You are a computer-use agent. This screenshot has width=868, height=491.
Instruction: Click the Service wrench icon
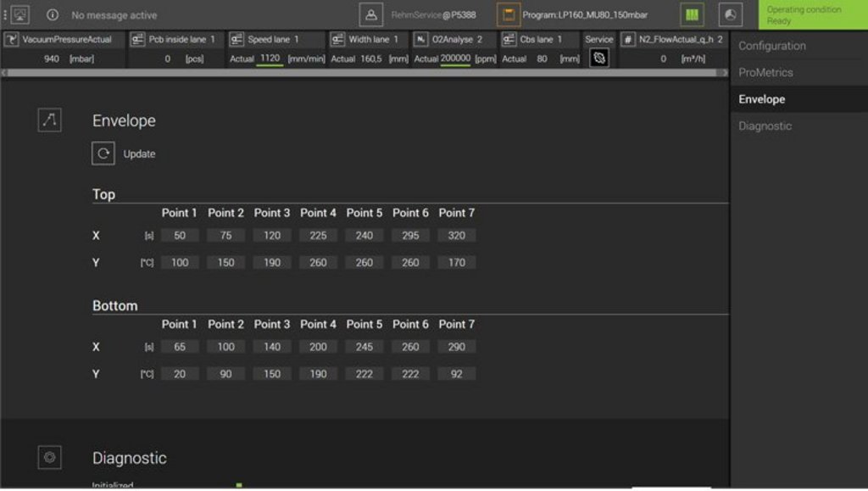tap(598, 58)
